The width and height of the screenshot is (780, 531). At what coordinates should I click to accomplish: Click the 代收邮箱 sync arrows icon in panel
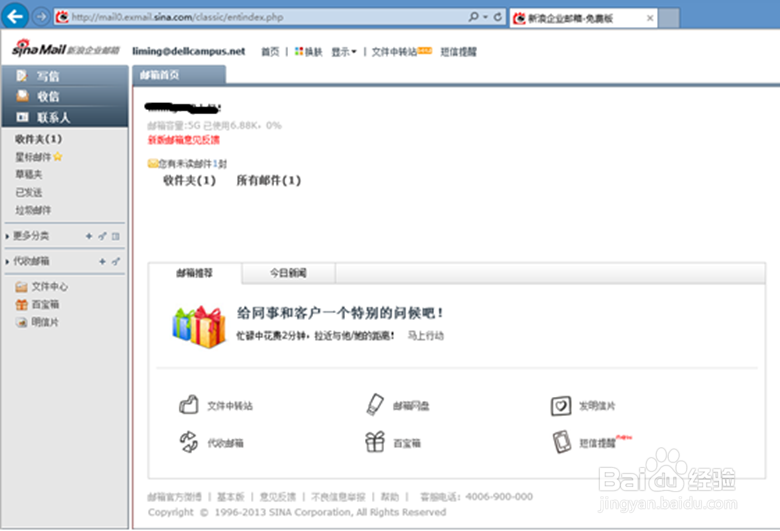(x=189, y=442)
